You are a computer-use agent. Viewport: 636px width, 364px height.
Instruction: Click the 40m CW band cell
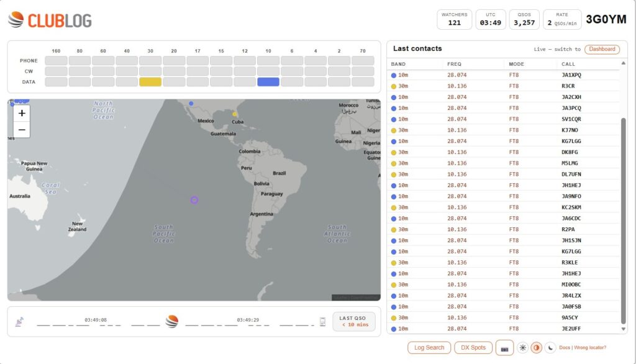coord(127,71)
